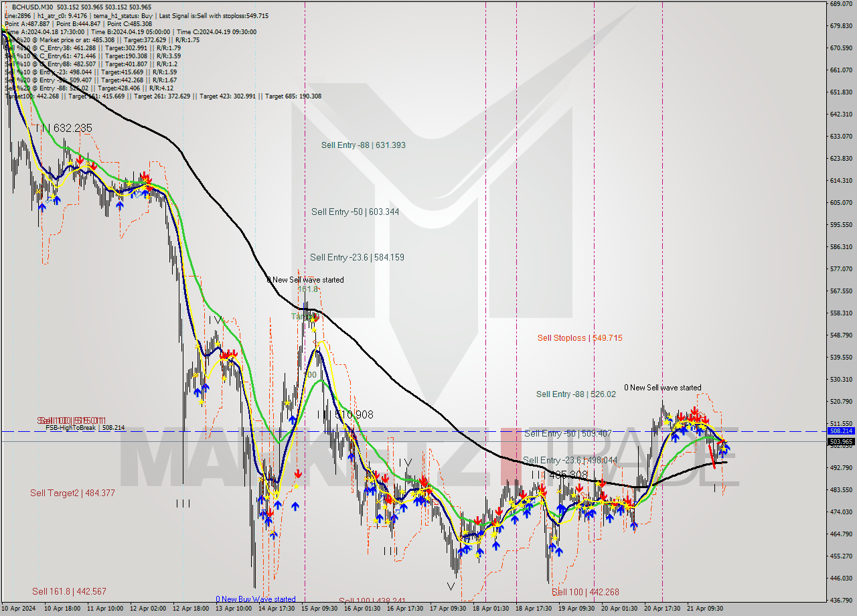Click the 689.07 price axis value
857x616 pixels.
pos(841,4)
